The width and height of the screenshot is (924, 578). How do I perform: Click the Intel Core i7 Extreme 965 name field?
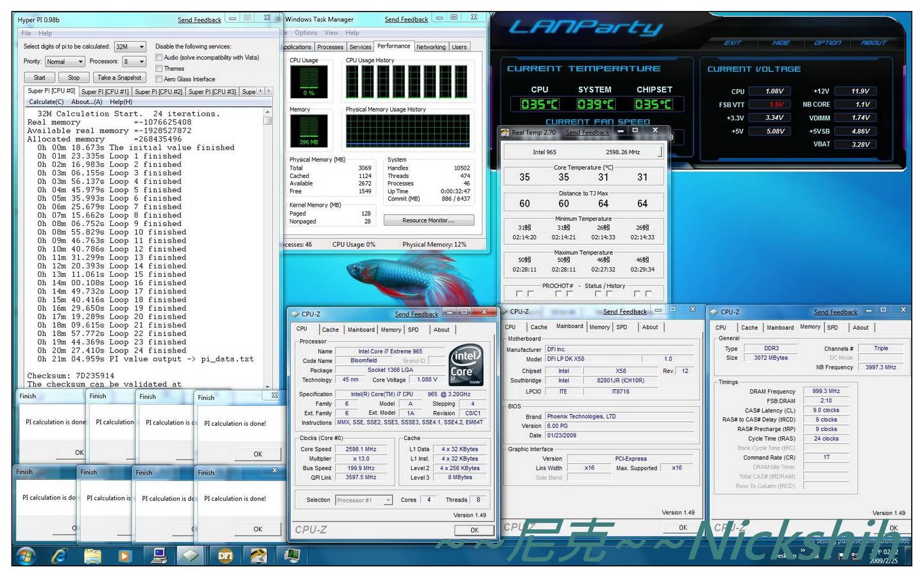click(390, 351)
